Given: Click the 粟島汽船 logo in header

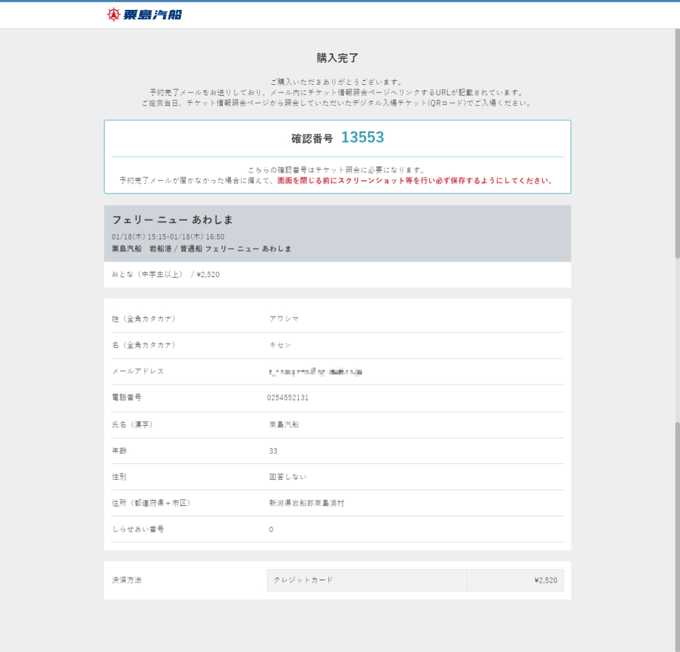Looking at the screenshot, I should pyautogui.click(x=144, y=14).
